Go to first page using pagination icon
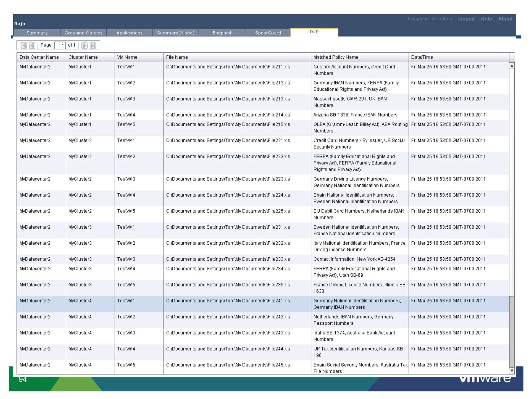The height and width of the screenshot is (399, 532). click(x=24, y=45)
